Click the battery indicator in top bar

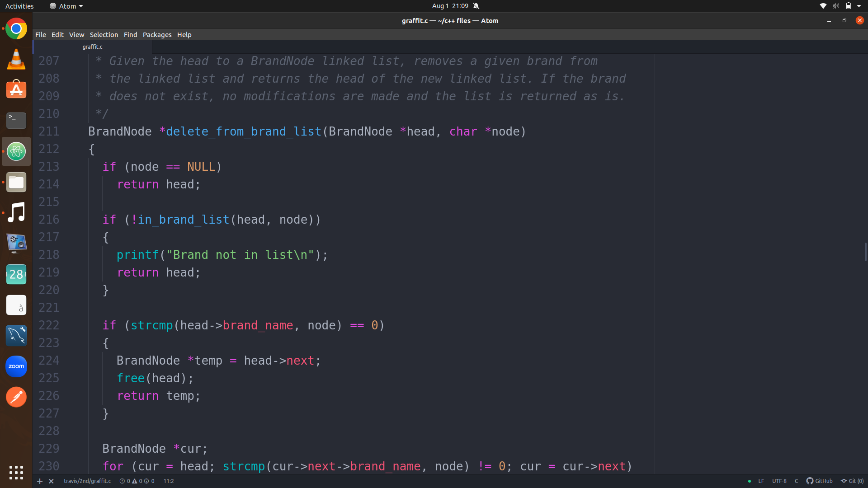coord(849,6)
